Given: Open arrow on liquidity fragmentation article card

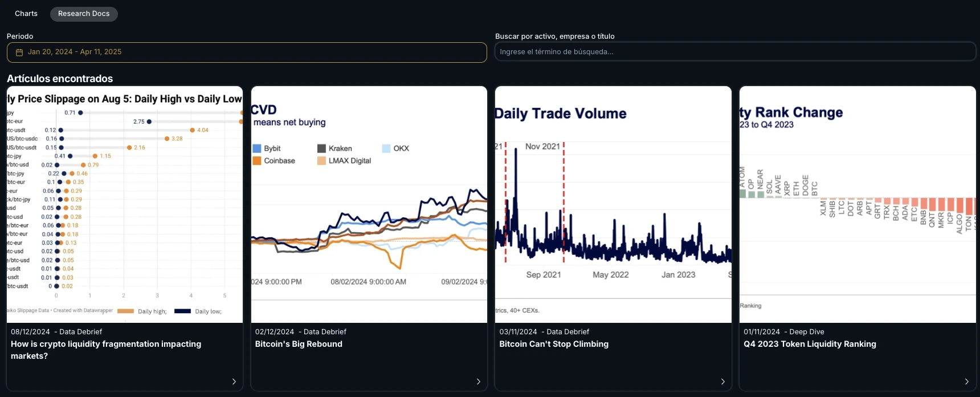Looking at the screenshot, I should pyautogui.click(x=234, y=382).
